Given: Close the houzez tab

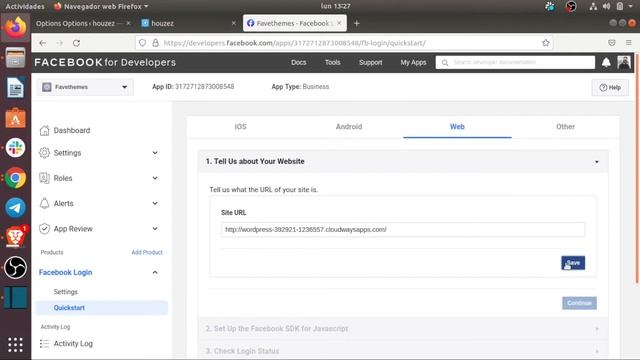Looking at the screenshot, I should pyautogui.click(x=233, y=23).
